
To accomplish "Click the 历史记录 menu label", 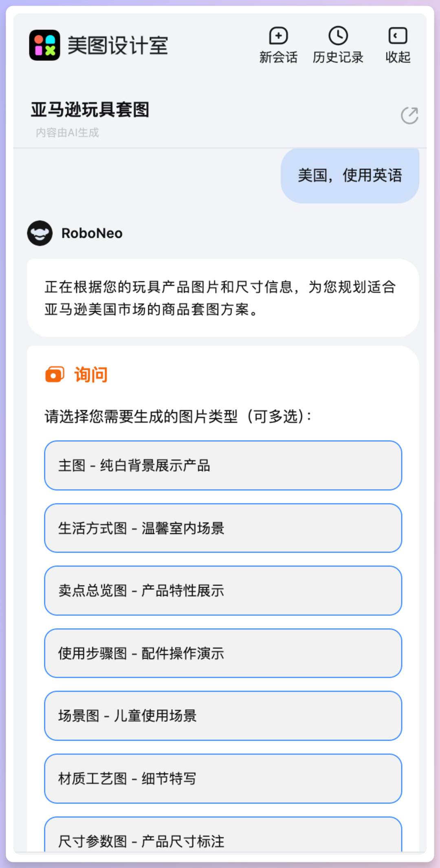I will point(338,57).
